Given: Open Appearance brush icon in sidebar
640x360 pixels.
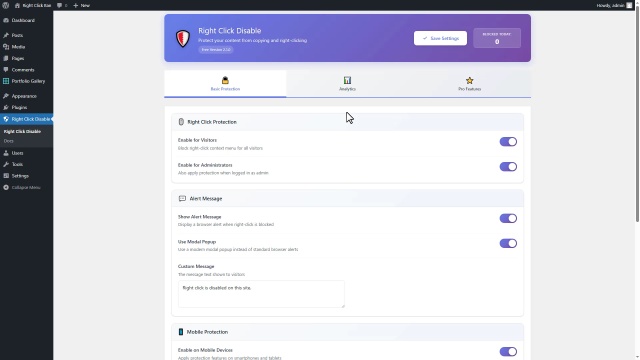Looking at the screenshot, I should (x=6, y=96).
